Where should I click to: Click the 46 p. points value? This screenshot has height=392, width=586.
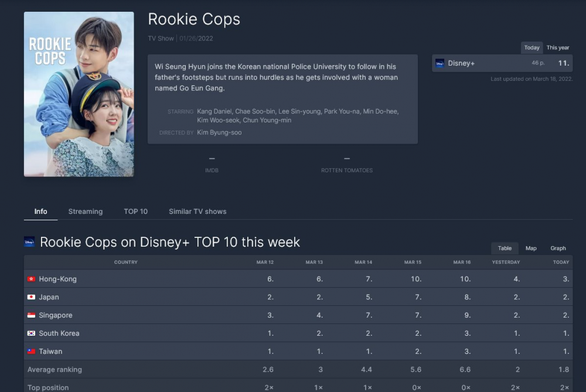[x=538, y=63]
